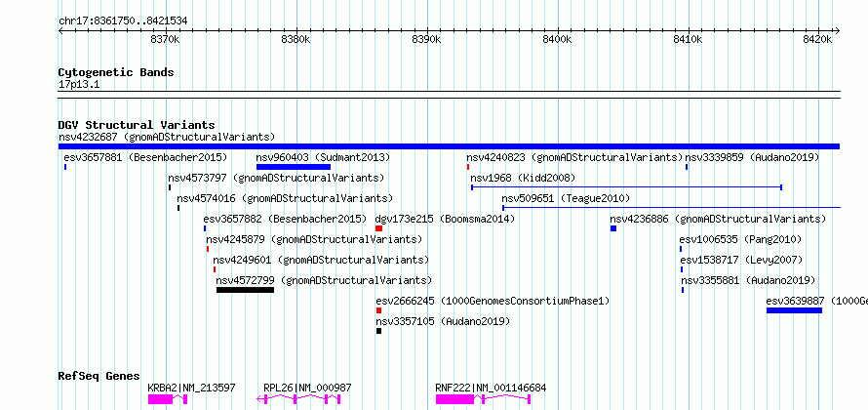Select the magenta KRBA2 gene exon block
The height and width of the screenshot is (410, 868).
(x=161, y=399)
